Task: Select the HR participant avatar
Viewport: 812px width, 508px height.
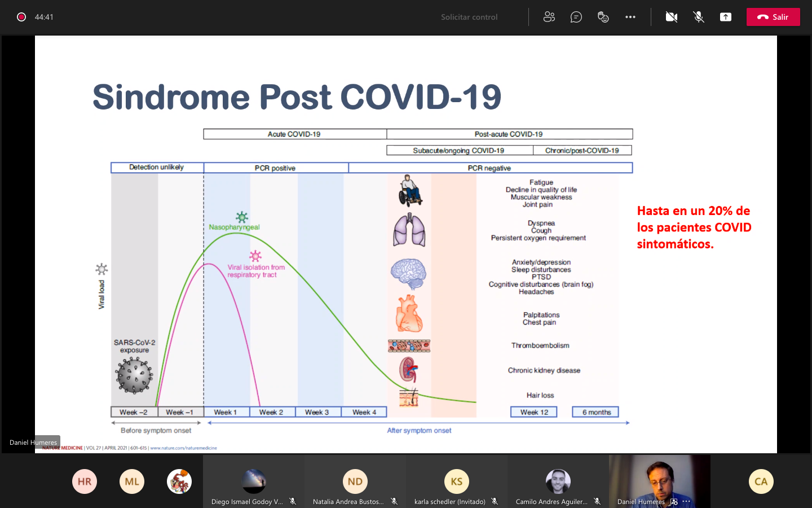Action: [85, 481]
